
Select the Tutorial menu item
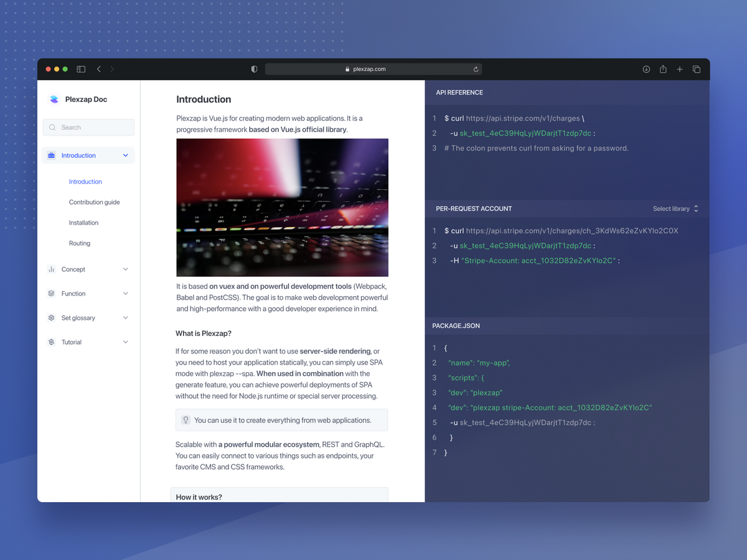pyautogui.click(x=88, y=342)
